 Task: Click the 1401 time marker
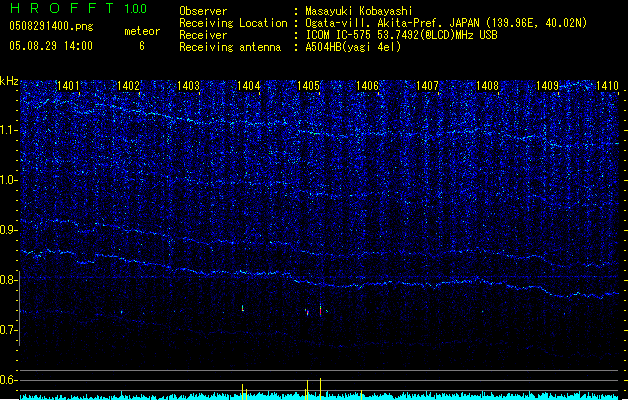pos(69,87)
